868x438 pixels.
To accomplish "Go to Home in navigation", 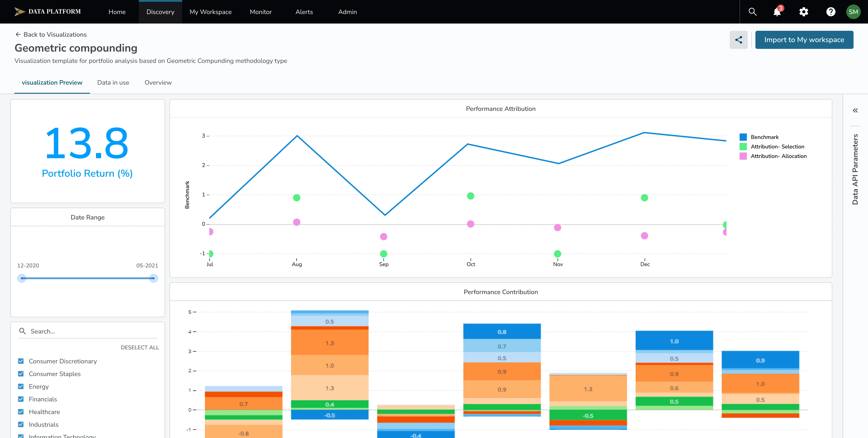I will tap(117, 12).
